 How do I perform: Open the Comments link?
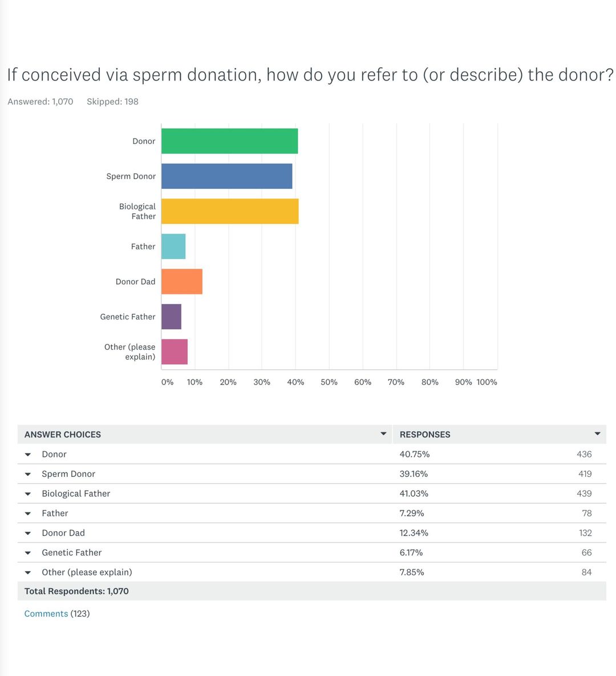coord(46,614)
